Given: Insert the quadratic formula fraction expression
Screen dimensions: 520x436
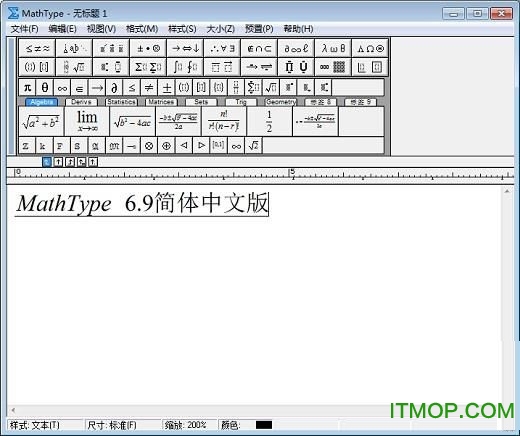Looking at the screenshot, I should click(x=178, y=122).
